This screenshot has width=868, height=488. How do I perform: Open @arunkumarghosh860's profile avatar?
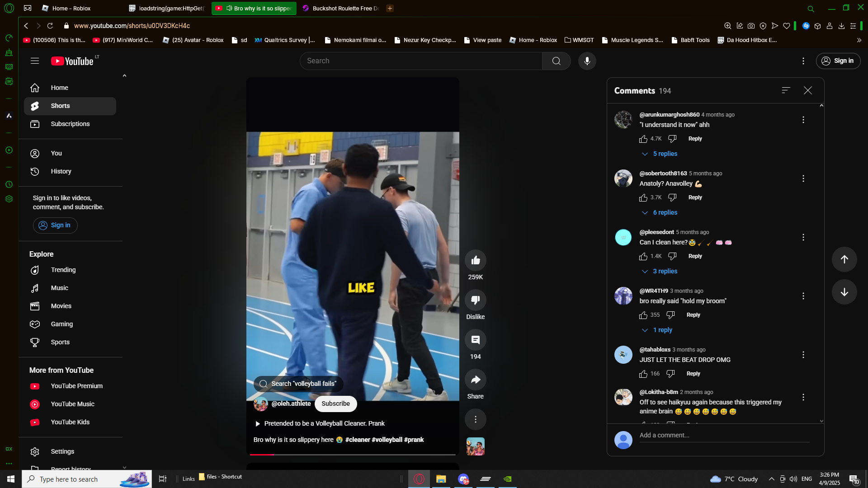(x=623, y=120)
